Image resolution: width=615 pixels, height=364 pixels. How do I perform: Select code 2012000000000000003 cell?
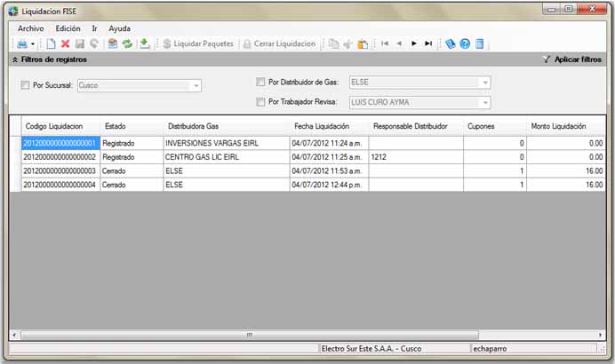(x=60, y=170)
